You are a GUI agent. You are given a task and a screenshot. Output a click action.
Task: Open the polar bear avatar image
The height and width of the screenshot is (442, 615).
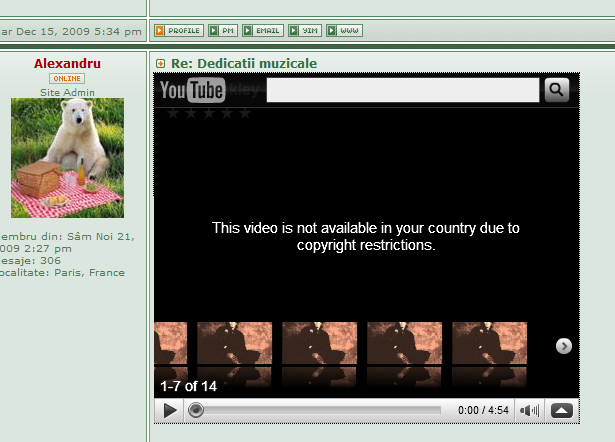(67, 158)
